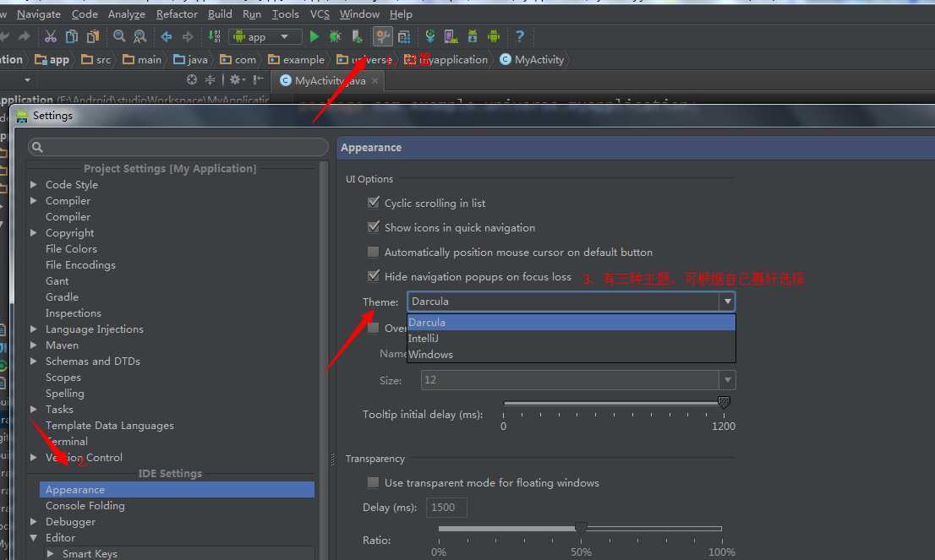Click the Cut scissors toolbar icon
This screenshot has width=935, height=560.
[51, 37]
